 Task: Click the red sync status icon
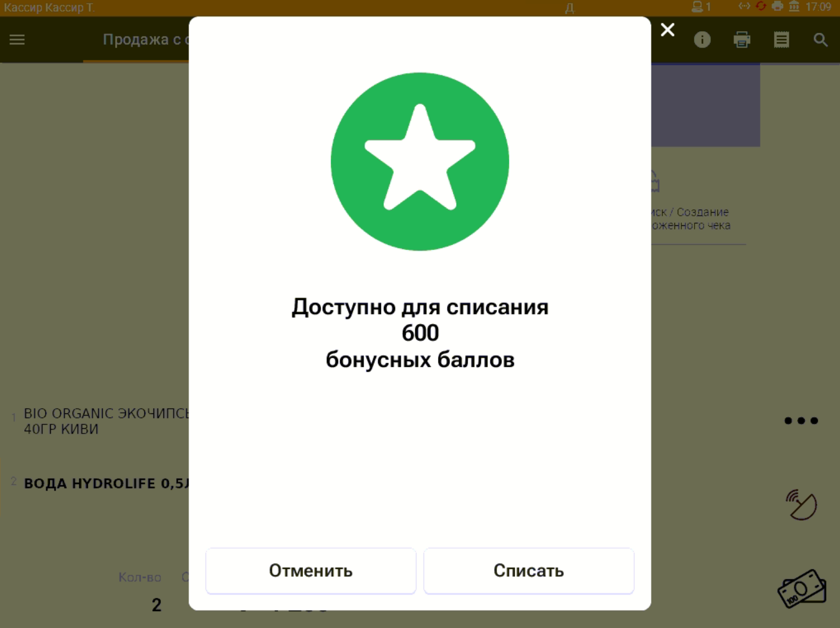[x=761, y=6]
